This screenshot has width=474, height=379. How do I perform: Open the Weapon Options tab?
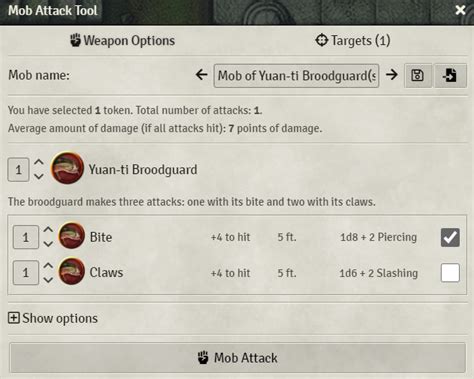pyautogui.click(x=122, y=41)
